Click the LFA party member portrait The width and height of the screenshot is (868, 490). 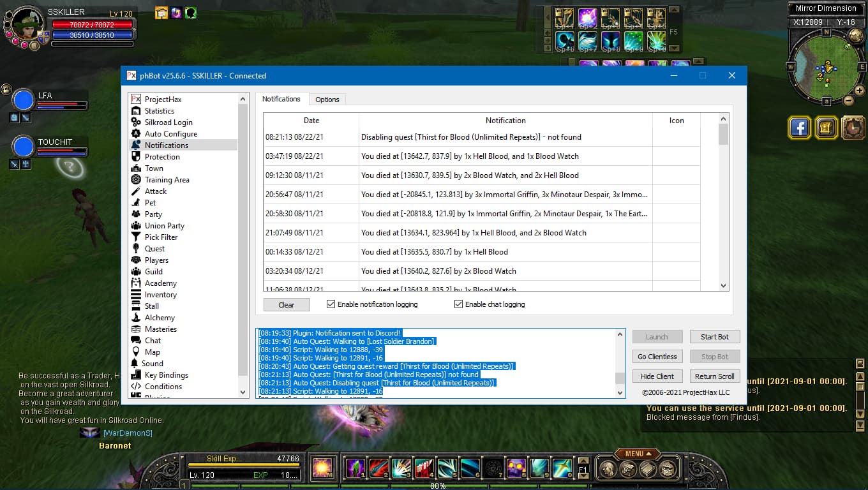(x=24, y=100)
